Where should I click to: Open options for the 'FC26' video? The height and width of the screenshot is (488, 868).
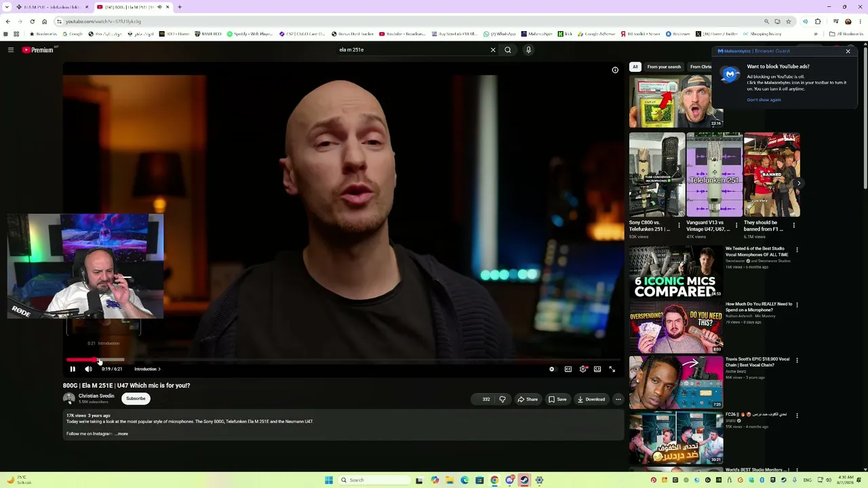click(x=797, y=415)
